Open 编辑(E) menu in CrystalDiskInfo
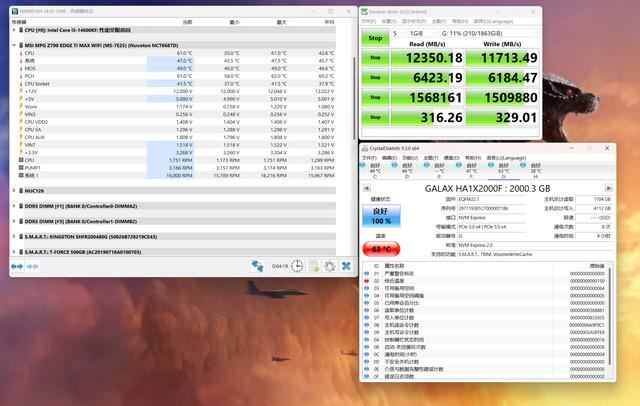 [x=389, y=158]
